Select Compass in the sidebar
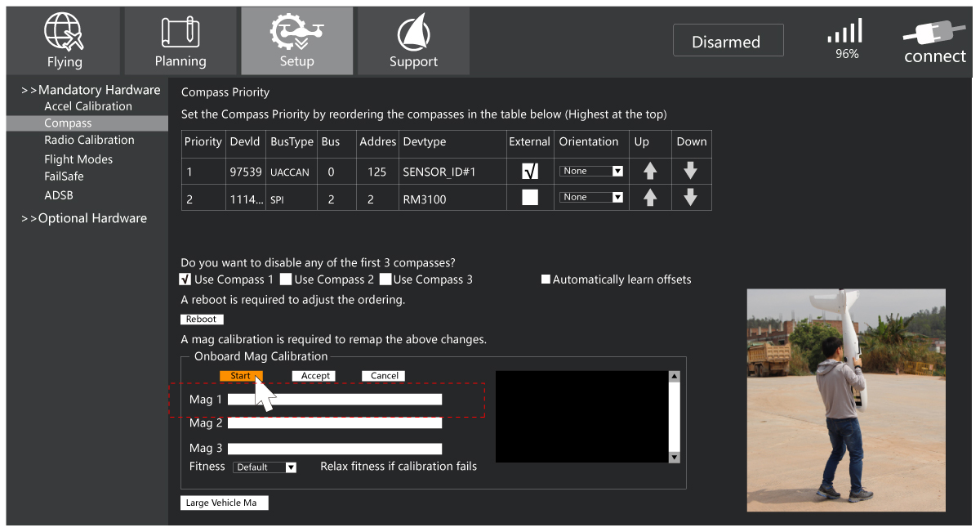 pyautogui.click(x=87, y=123)
